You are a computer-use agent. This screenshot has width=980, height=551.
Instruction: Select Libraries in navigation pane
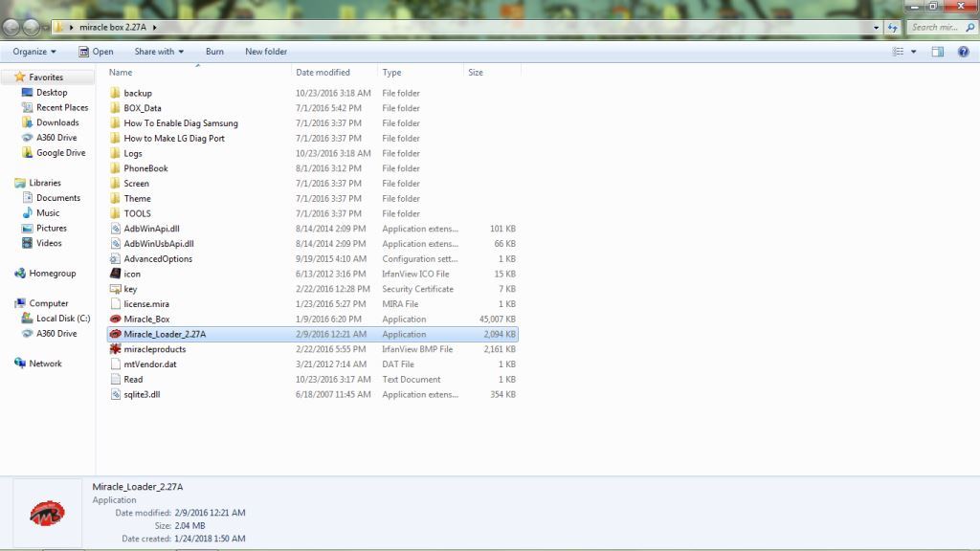(x=44, y=183)
